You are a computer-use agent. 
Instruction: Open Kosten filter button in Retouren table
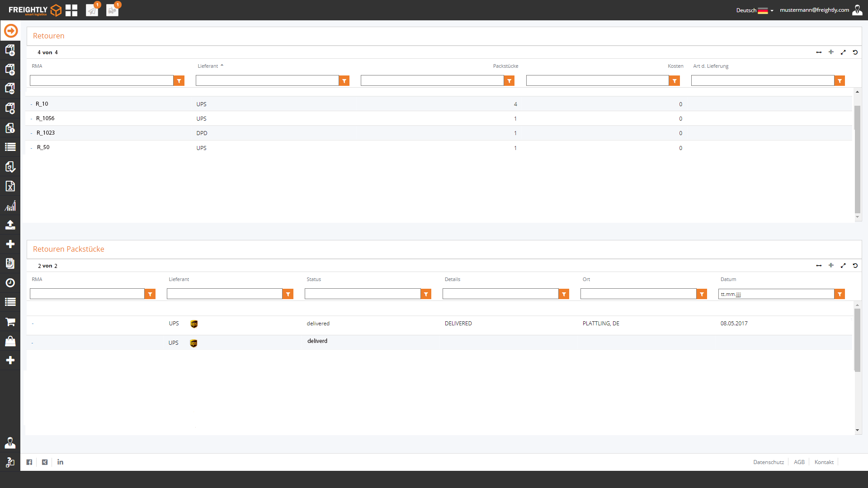(675, 81)
